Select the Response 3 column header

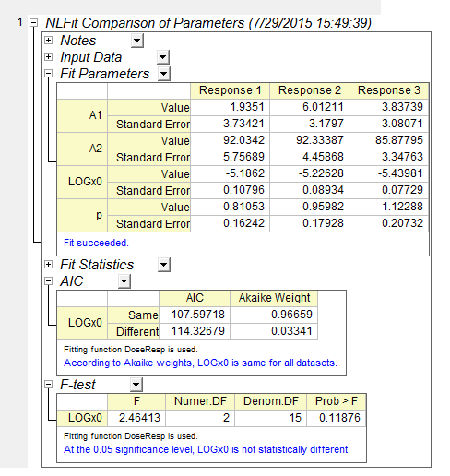(x=388, y=90)
